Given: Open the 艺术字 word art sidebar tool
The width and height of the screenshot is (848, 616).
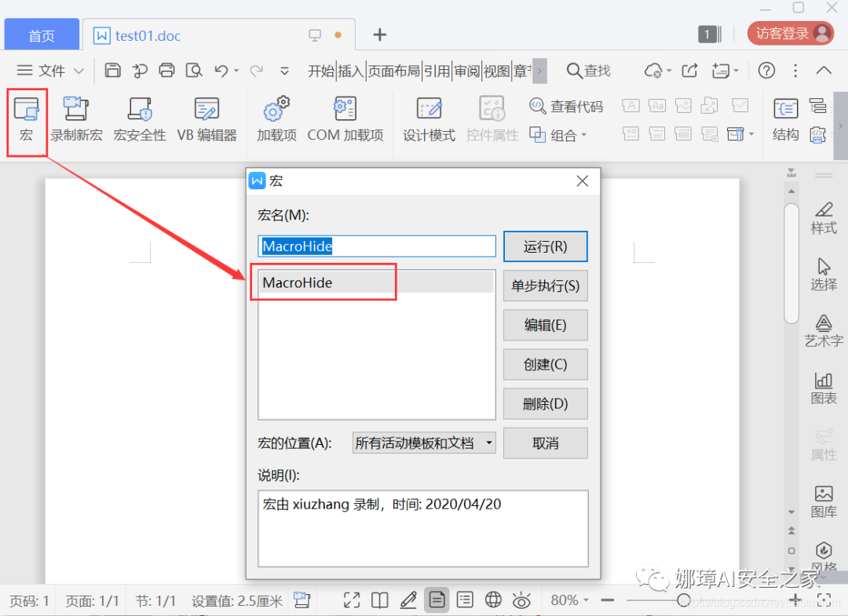Looking at the screenshot, I should tap(824, 331).
